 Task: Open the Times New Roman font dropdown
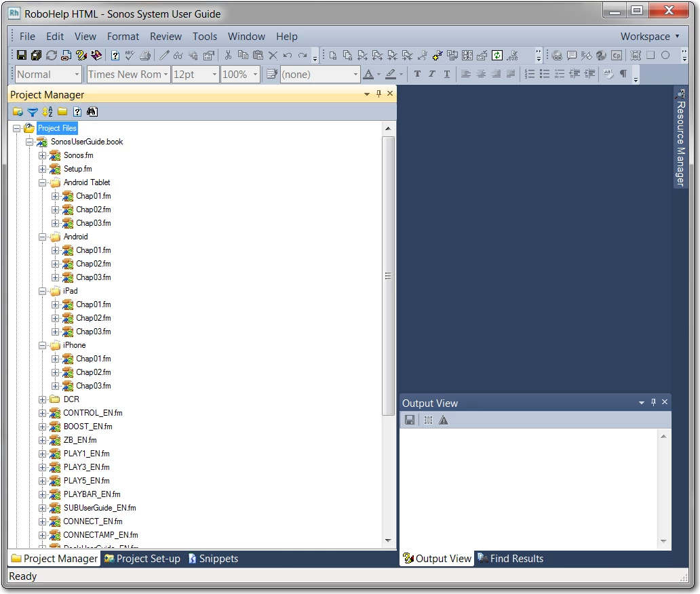(x=166, y=75)
